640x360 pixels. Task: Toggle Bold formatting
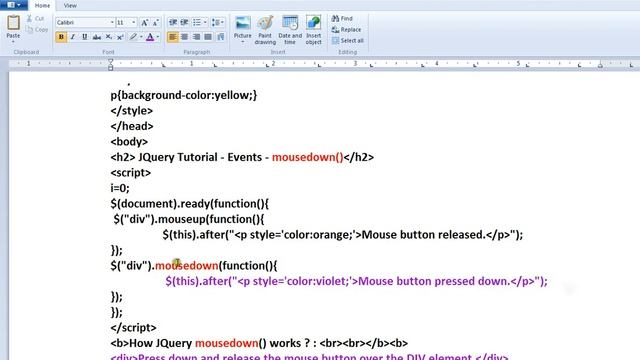tap(61, 37)
